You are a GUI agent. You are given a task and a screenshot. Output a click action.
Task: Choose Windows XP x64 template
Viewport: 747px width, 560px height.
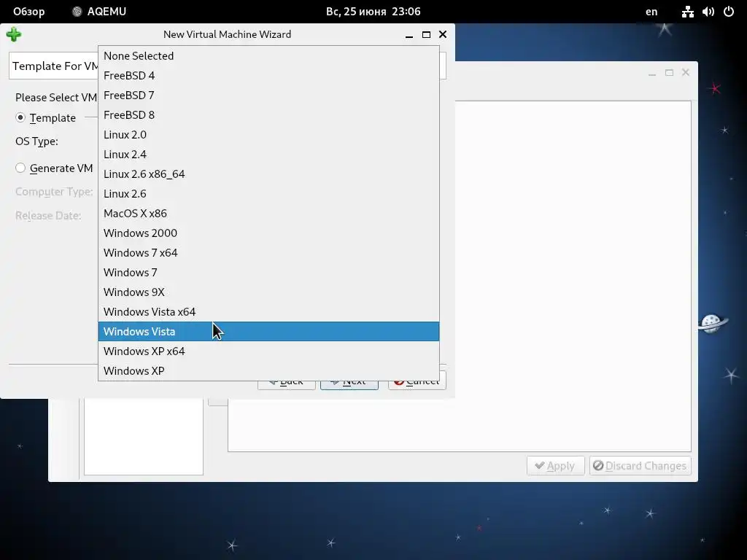point(268,351)
